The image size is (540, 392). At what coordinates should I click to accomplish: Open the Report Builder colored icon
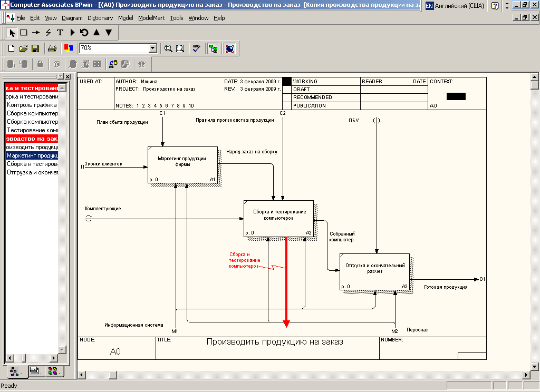tap(69, 48)
